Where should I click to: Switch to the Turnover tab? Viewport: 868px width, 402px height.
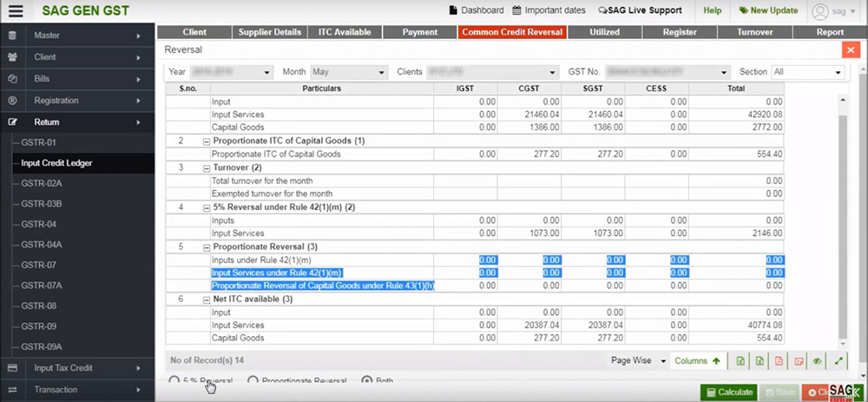pos(753,32)
